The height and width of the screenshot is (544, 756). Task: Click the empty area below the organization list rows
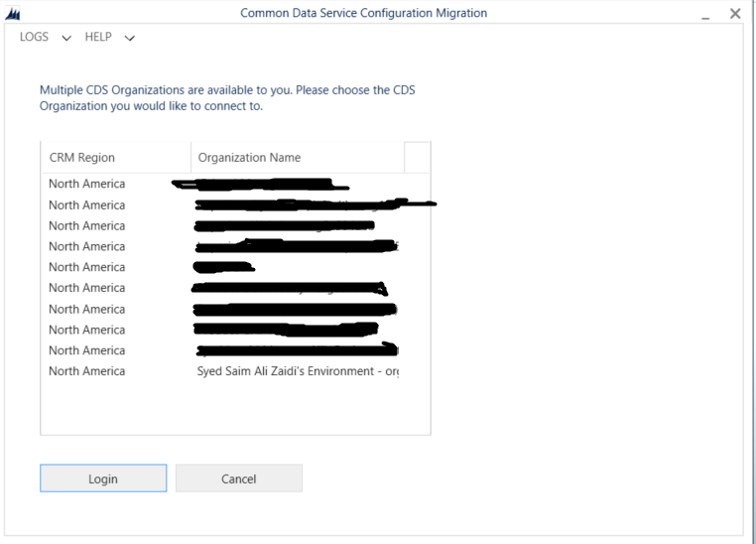click(x=235, y=407)
